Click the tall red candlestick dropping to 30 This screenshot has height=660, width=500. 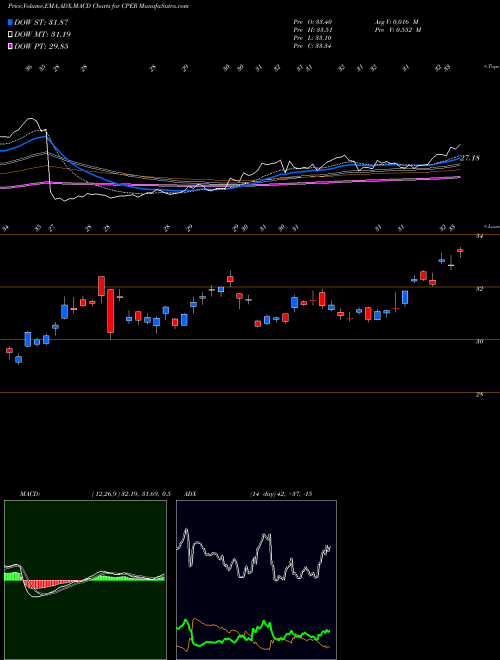click(x=111, y=311)
